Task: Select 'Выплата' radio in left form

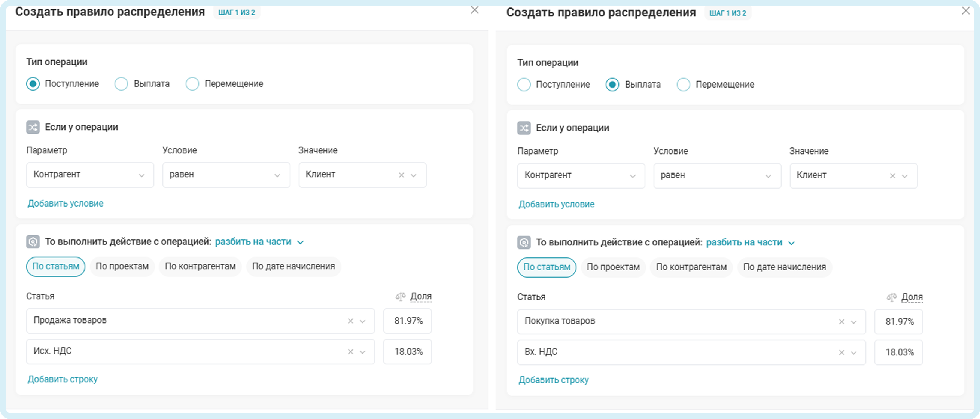Action: [x=121, y=84]
